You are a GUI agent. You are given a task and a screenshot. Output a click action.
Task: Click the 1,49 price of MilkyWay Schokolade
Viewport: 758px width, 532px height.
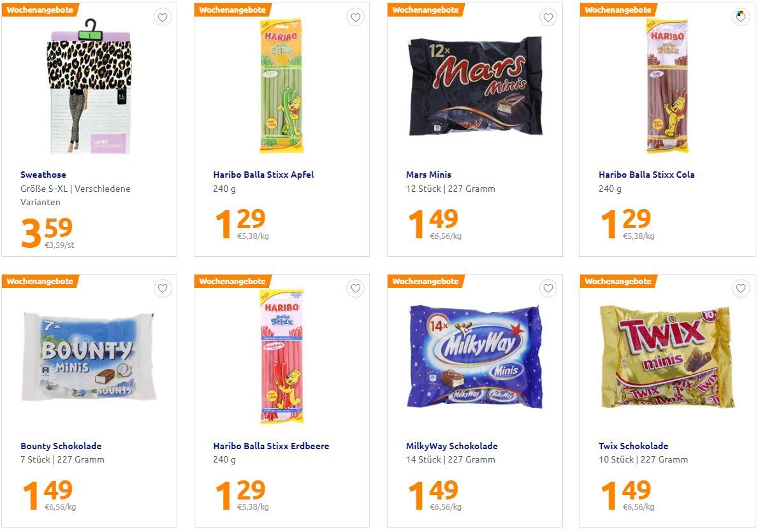point(433,494)
